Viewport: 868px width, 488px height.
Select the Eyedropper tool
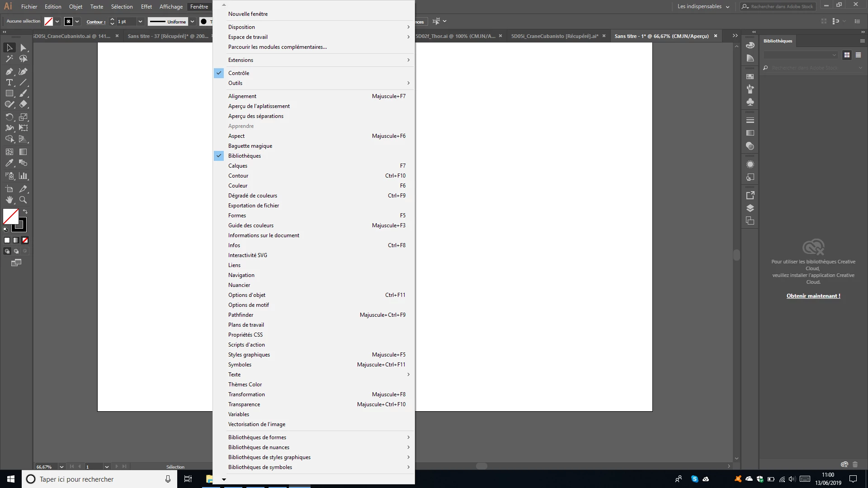click(9, 163)
